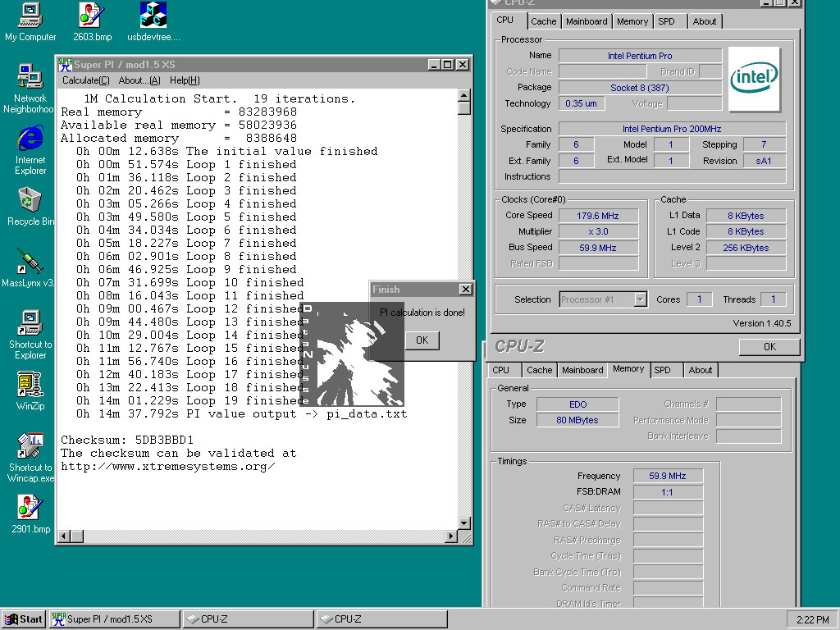Viewport: 840px width, 630px height.
Task: Click first CPU-Z taskbar button
Action: coord(248,619)
